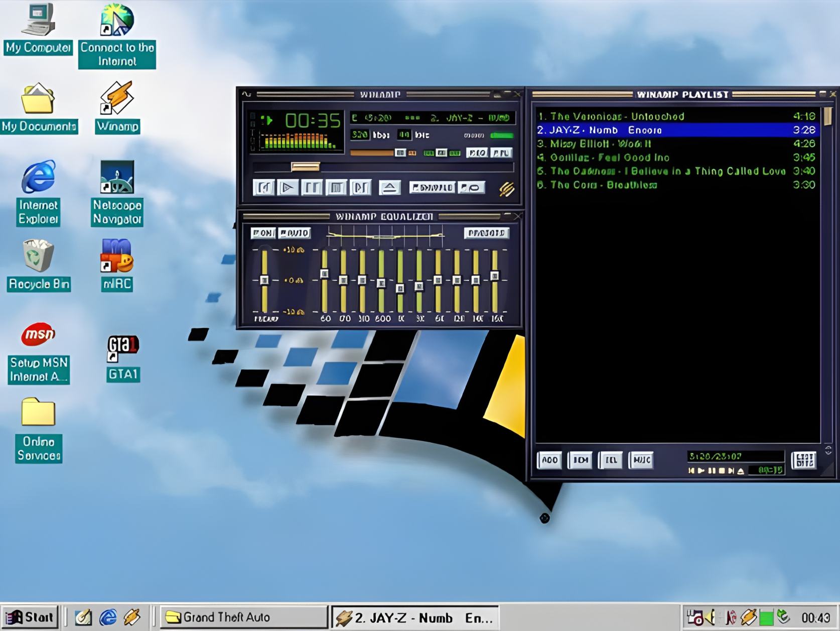Toggle the equalizer ON button
Screen dimensions: 840x631
click(263, 233)
